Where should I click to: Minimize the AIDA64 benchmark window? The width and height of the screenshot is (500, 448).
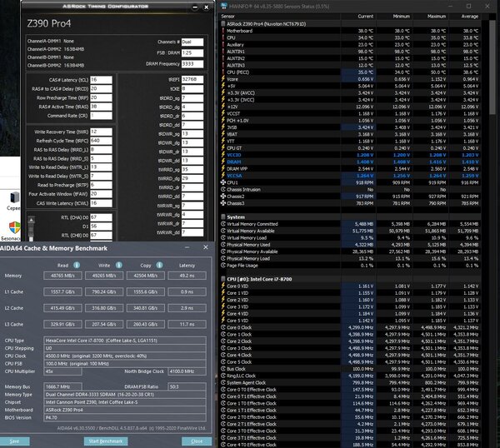[x=187, y=247]
